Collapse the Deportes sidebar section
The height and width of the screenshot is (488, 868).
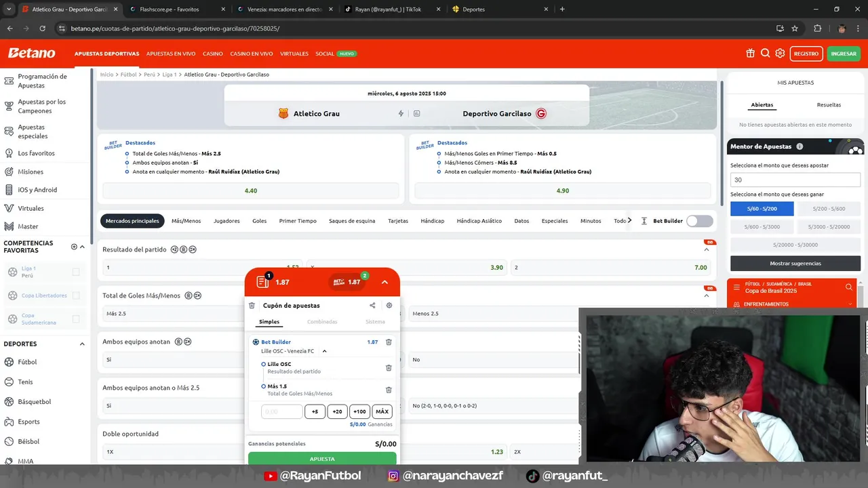(x=82, y=344)
